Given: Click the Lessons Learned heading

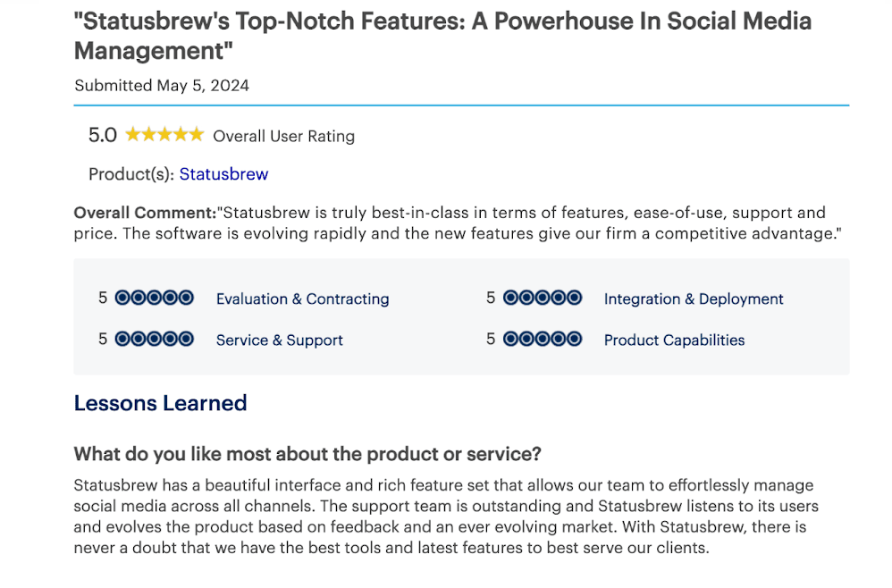Looking at the screenshot, I should (x=160, y=403).
